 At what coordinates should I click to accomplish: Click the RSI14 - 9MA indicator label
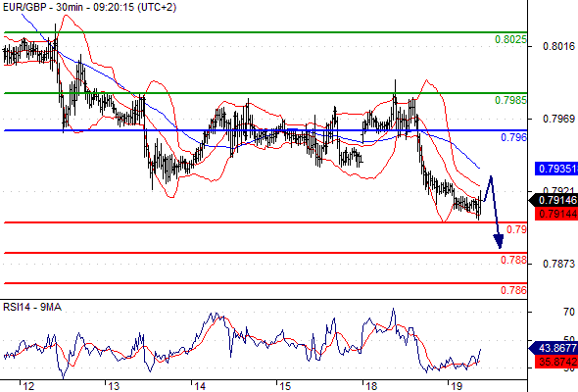32,307
